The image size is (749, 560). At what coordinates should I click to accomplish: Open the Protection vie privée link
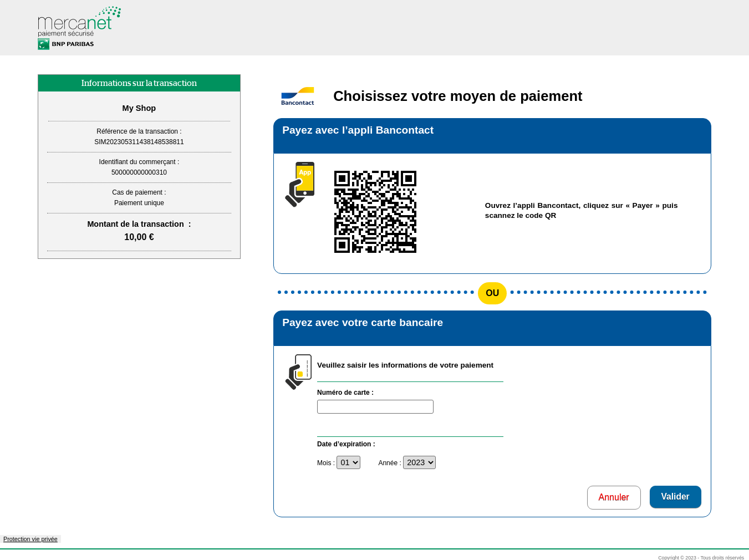coord(30,539)
